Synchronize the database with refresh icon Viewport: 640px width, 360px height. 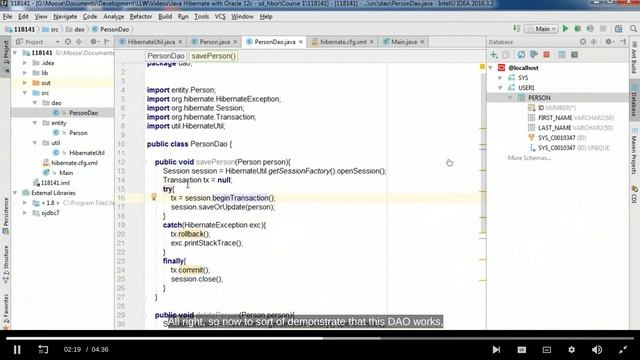[521, 55]
